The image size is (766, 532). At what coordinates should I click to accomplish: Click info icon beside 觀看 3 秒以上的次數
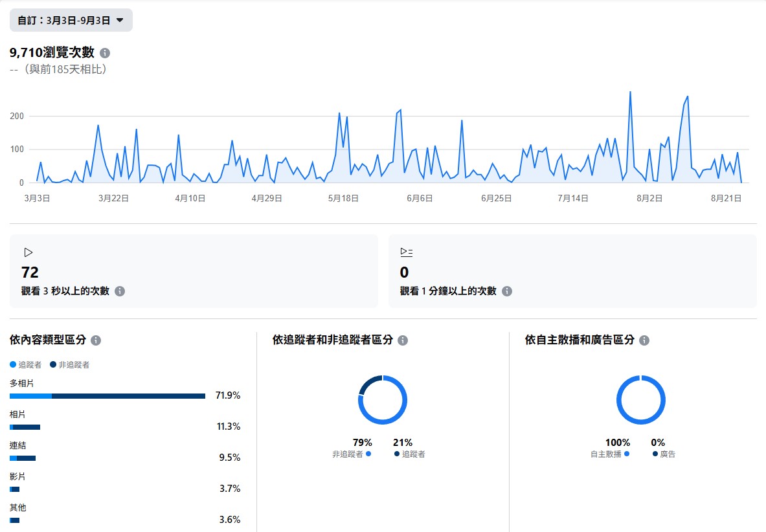click(x=120, y=291)
